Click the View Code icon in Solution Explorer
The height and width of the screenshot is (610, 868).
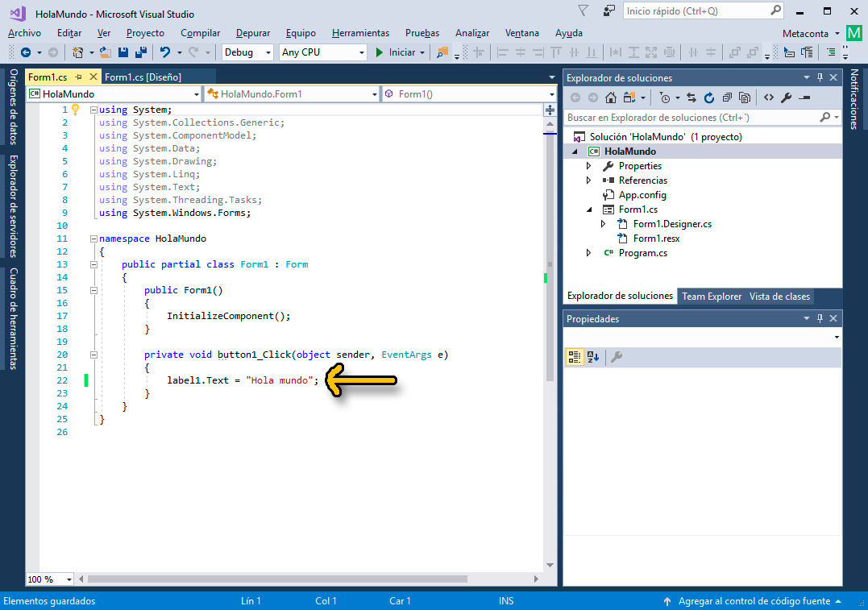pyautogui.click(x=769, y=97)
